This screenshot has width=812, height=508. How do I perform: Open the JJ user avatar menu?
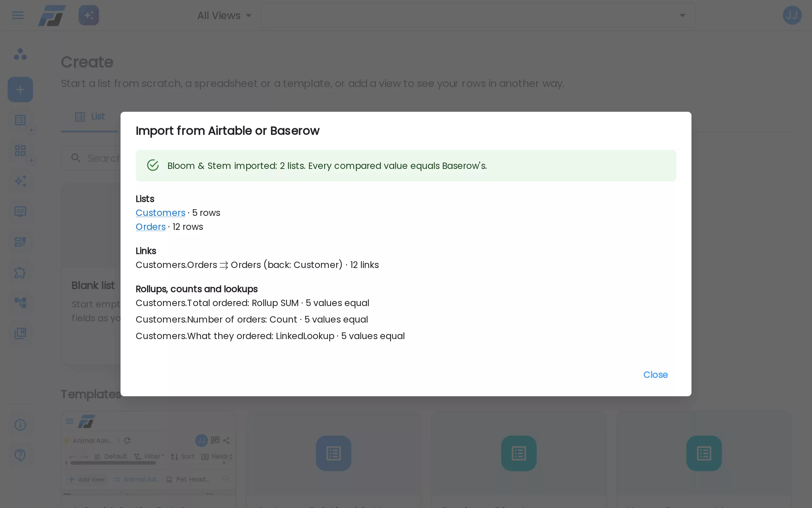792,15
